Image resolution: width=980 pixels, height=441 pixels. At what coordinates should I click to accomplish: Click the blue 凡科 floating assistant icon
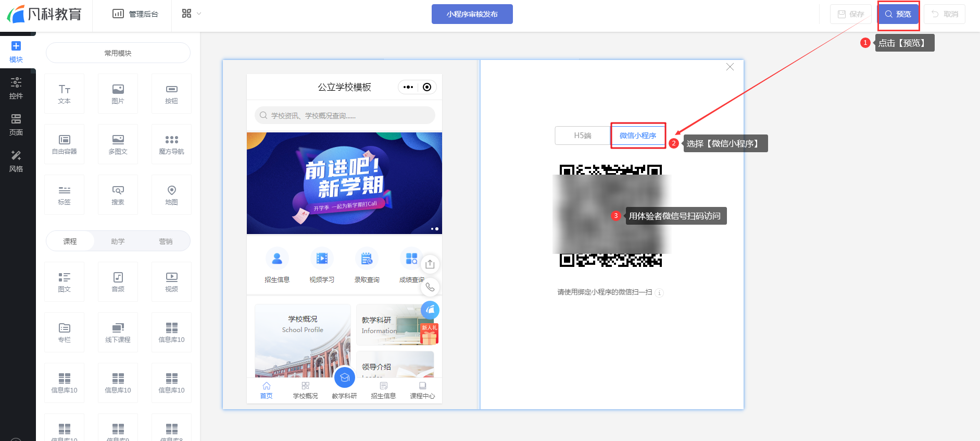coord(430,310)
